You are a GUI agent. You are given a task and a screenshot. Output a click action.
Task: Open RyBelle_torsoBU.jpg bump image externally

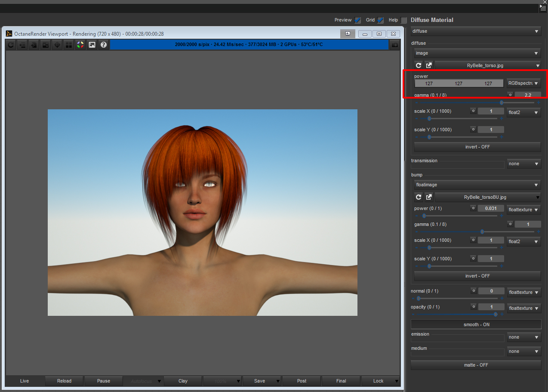point(429,197)
